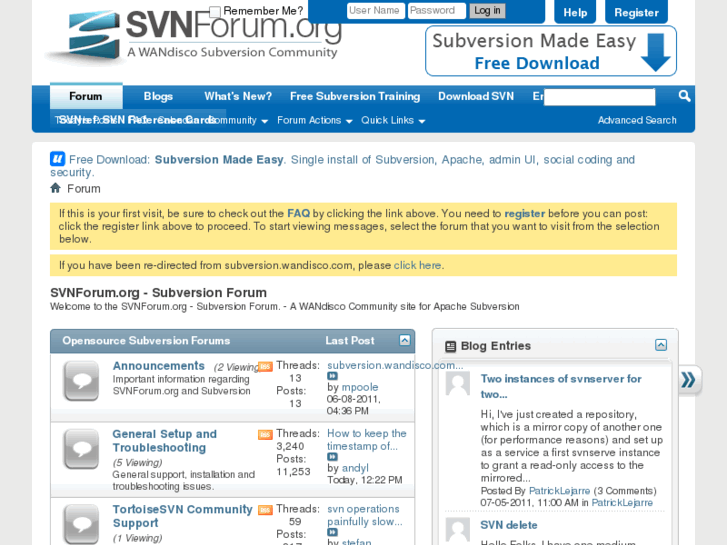Viewport: 727px width, 545px height.
Task: Click the home icon next to Forum
Action: point(56,188)
